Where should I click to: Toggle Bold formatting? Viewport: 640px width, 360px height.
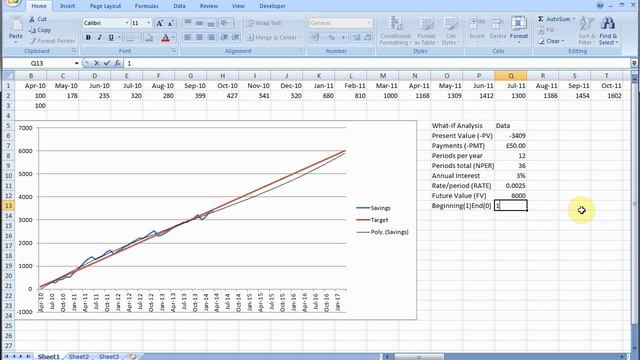coord(88,38)
